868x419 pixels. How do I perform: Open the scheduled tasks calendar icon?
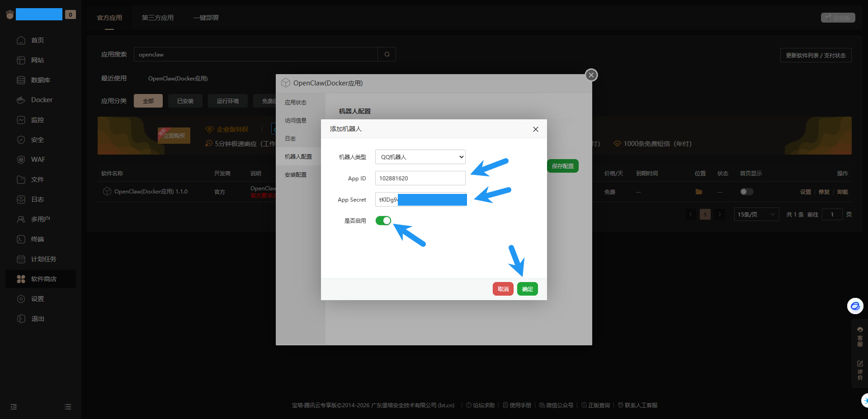pyautogui.click(x=21, y=259)
